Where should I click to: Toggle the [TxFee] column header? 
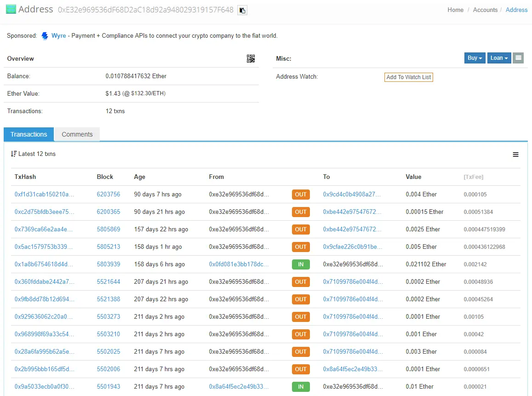pos(473,177)
